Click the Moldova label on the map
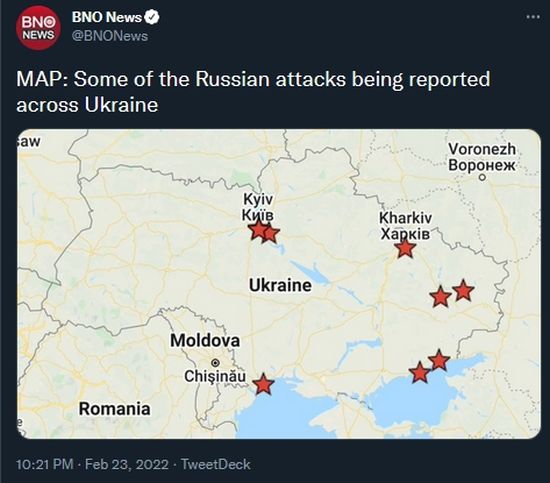Image resolution: width=550 pixels, height=483 pixels. [205, 340]
